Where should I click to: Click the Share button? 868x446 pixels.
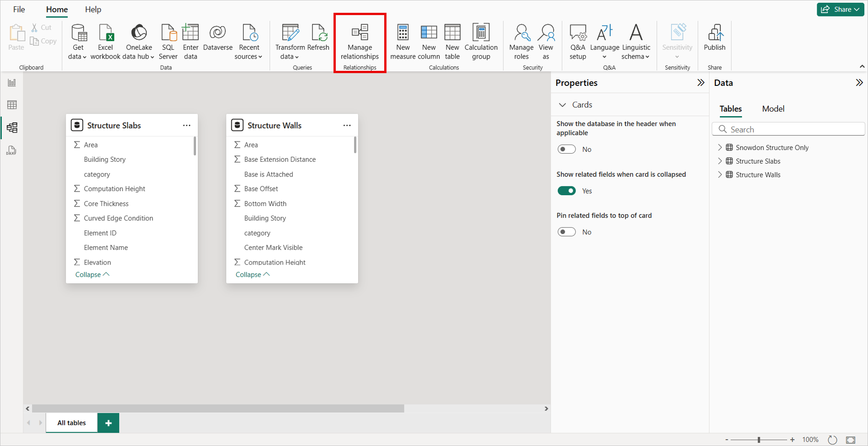pos(840,10)
